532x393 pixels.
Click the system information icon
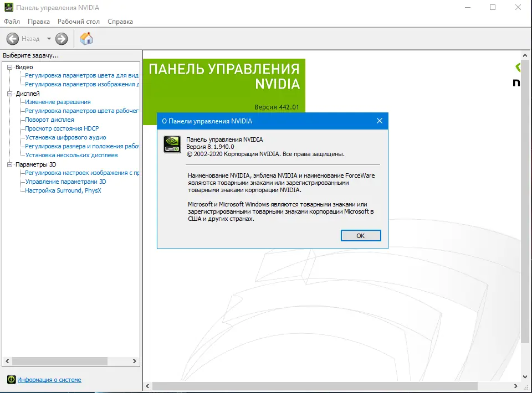pyautogui.click(x=11, y=380)
